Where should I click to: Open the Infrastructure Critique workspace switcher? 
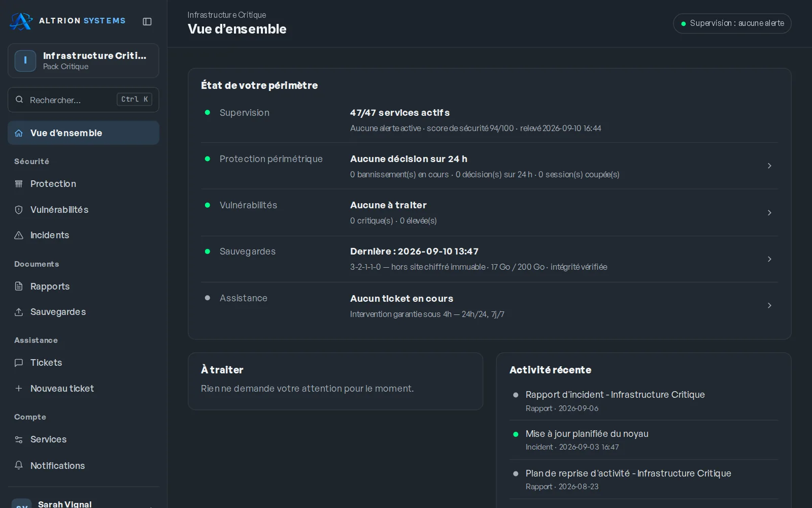point(83,60)
